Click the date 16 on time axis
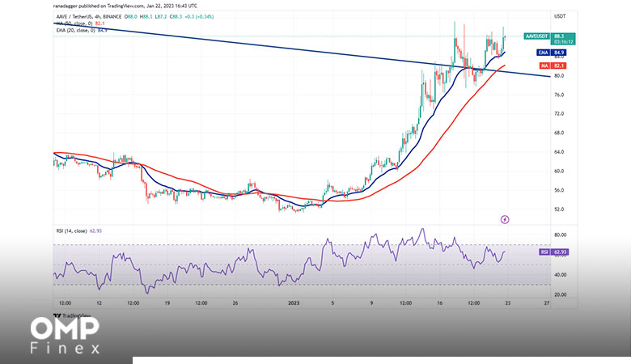 [x=440, y=303]
